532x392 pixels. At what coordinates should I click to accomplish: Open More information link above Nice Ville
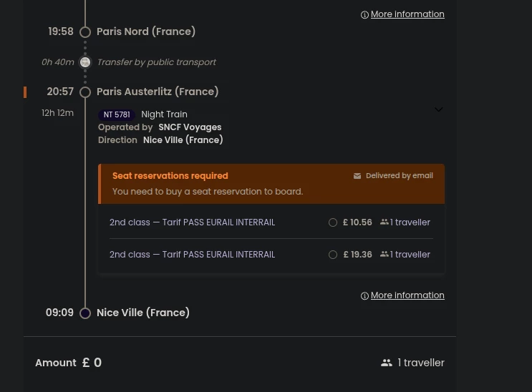407,295
